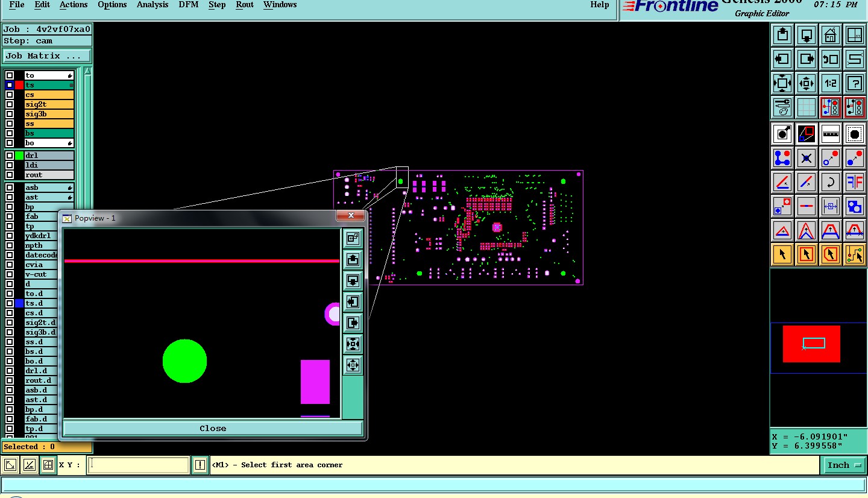
Task: Open the Edit menu
Action: (x=42, y=5)
